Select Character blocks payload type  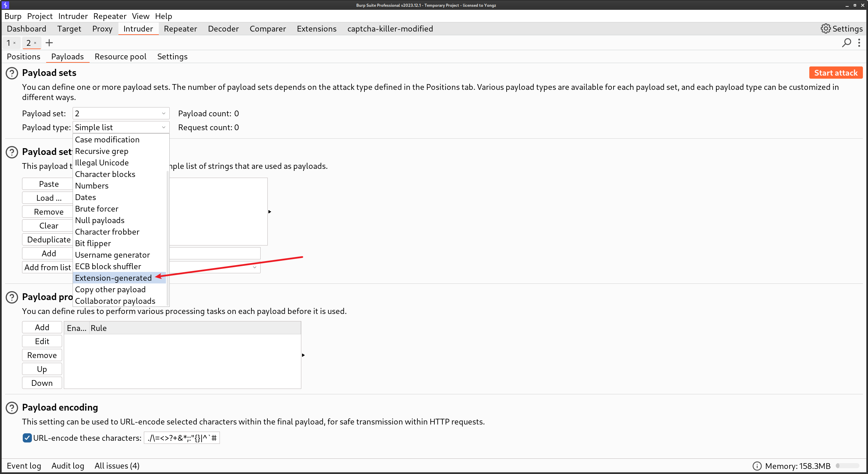pos(119,174)
